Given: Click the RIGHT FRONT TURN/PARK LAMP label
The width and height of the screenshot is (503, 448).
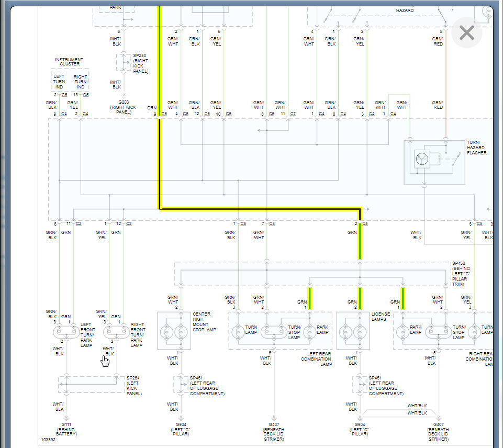Looking at the screenshot, I should (x=138, y=335).
